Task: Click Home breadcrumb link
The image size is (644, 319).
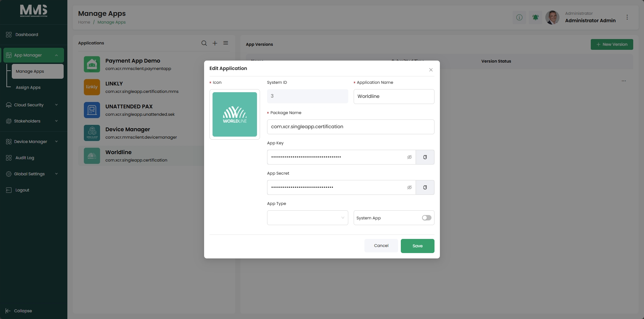Action: click(x=84, y=22)
